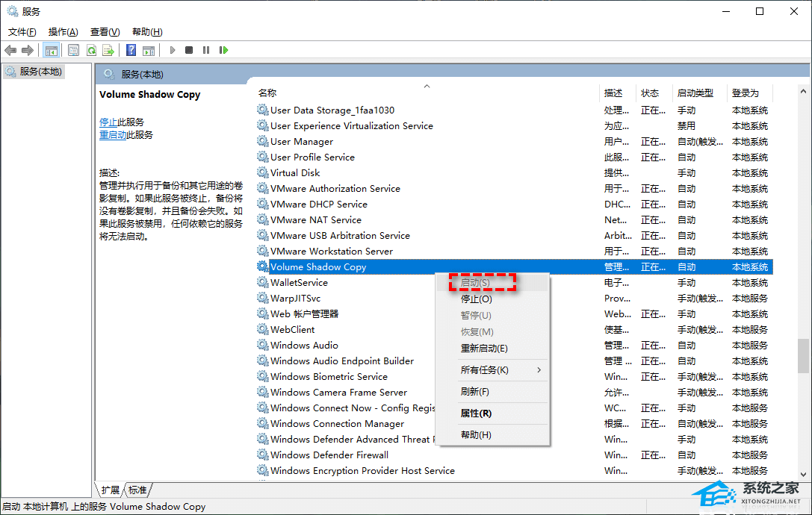Click the Start service play icon
The image size is (812, 515).
[x=173, y=50]
